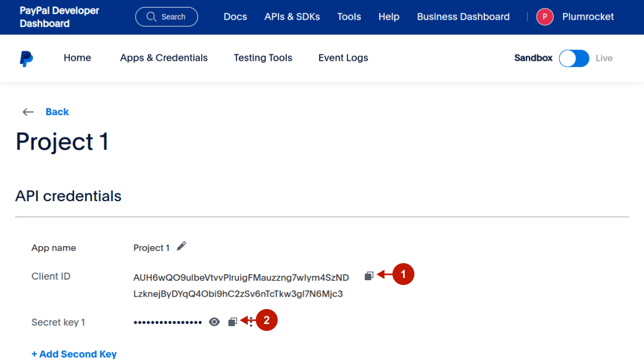
Task: Go to the Testing Tools tab
Action: pyautogui.click(x=263, y=58)
